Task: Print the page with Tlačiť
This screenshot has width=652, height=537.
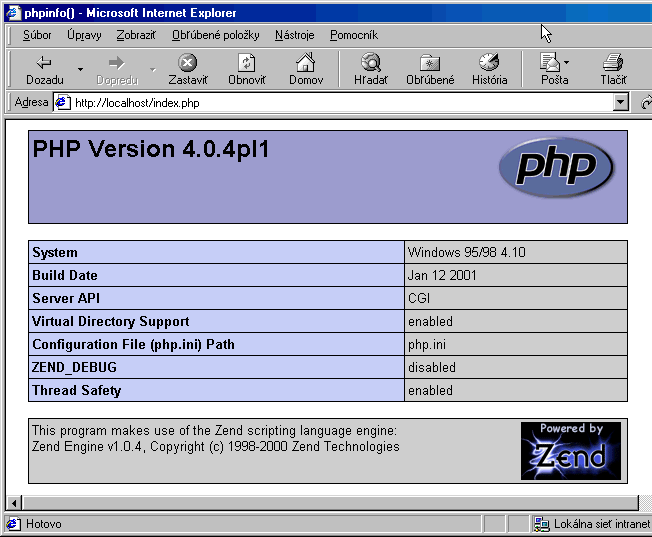Action: coord(613,69)
